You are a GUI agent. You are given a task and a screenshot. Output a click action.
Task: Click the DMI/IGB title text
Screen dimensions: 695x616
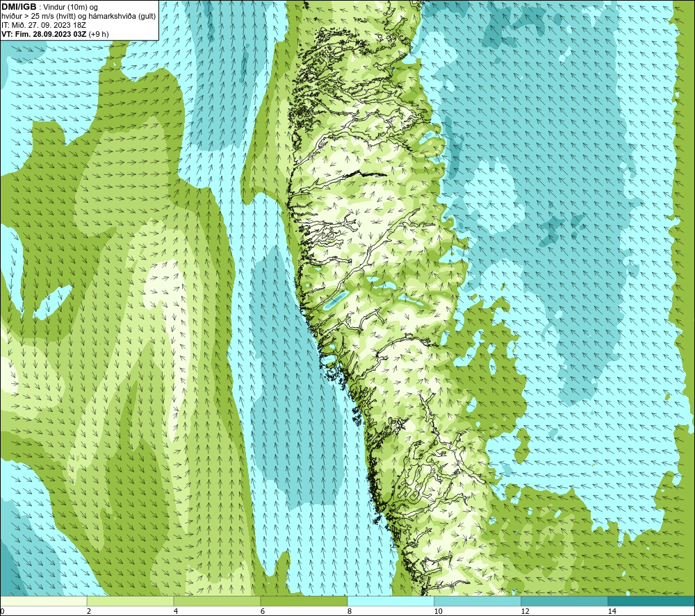(19, 7)
